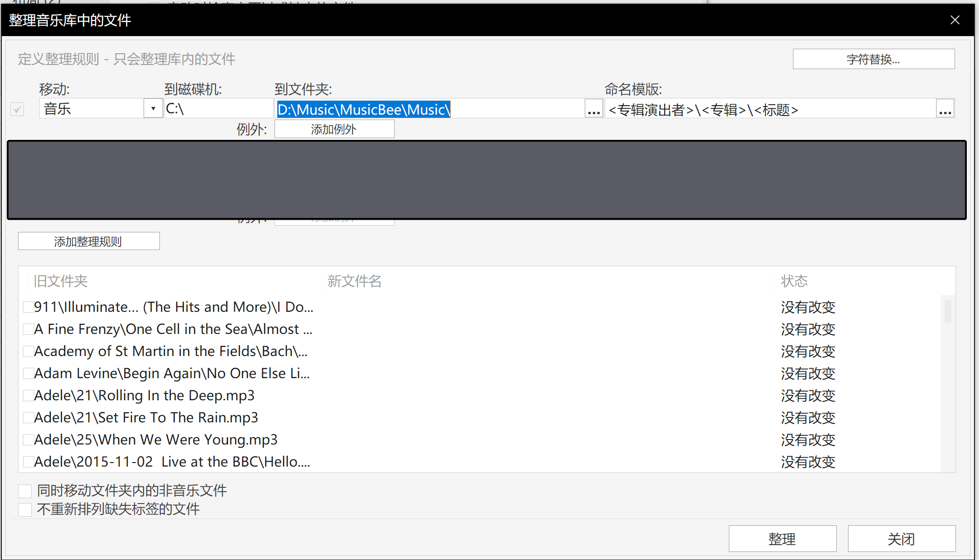The width and height of the screenshot is (979, 560).
Task: Click 添加整理规则 to add a rule
Action: pyautogui.click(x=89, y=241)
